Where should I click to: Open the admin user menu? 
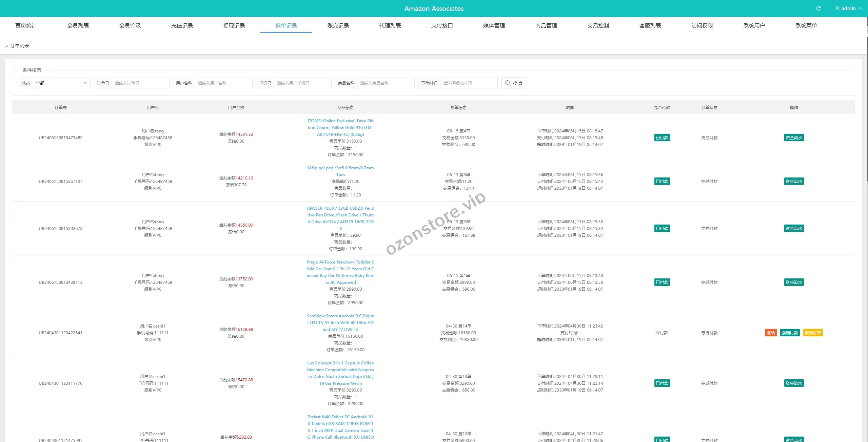coord(849,8)
